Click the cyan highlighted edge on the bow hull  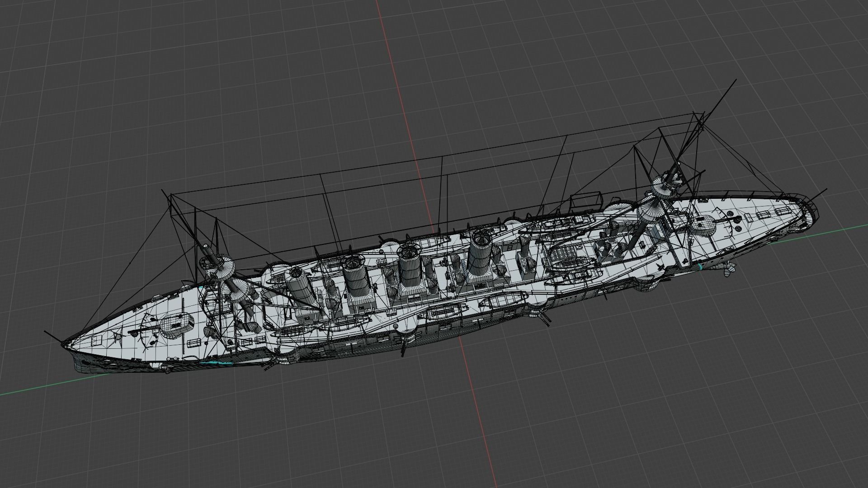point(217,363)
